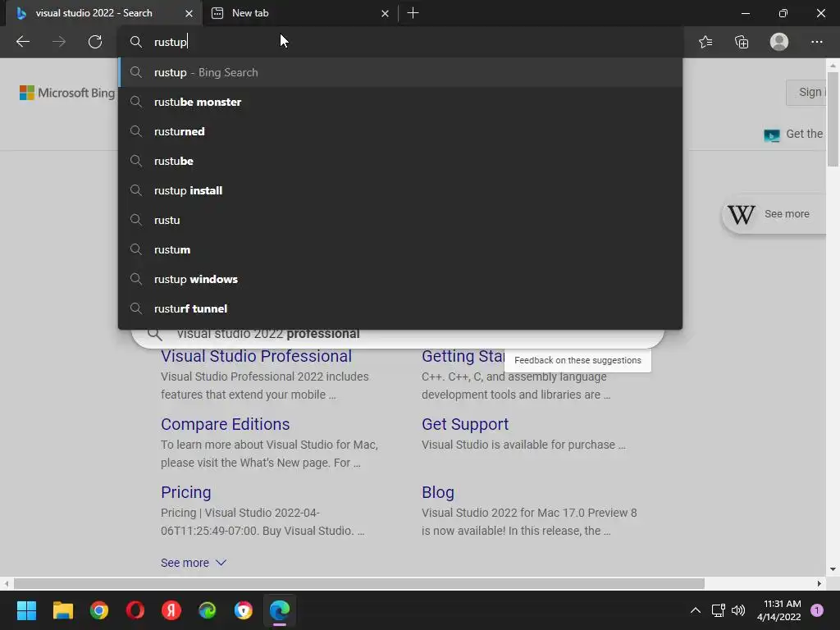840x630 pixels.
Task: Click the active Microsoft Edge taskbar icon
Action: (x=280, y=610)
